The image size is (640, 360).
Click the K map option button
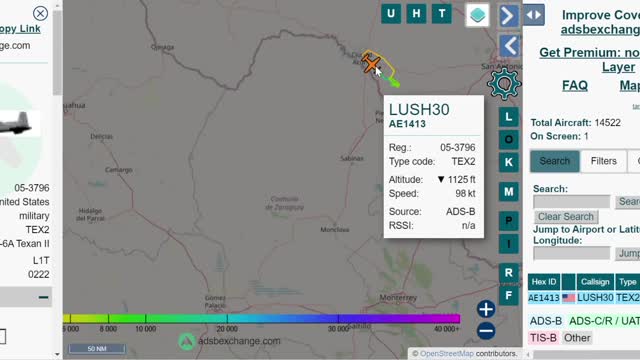click(x=509, y=162)
